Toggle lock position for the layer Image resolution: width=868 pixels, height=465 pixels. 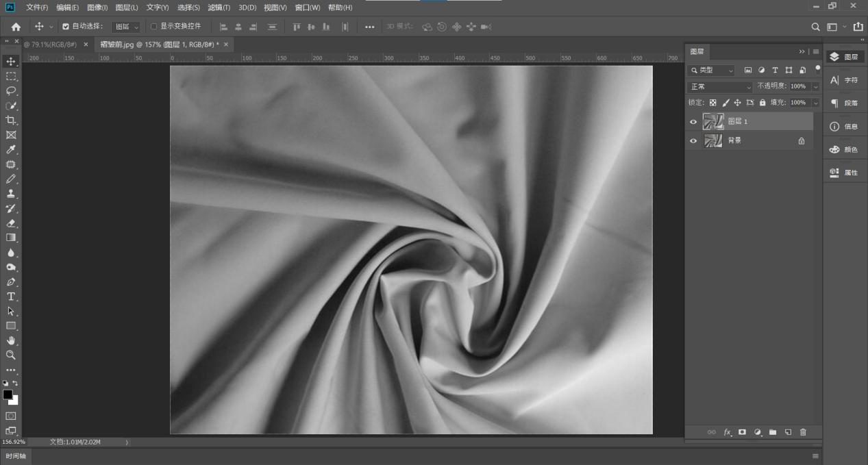(737, 103)
